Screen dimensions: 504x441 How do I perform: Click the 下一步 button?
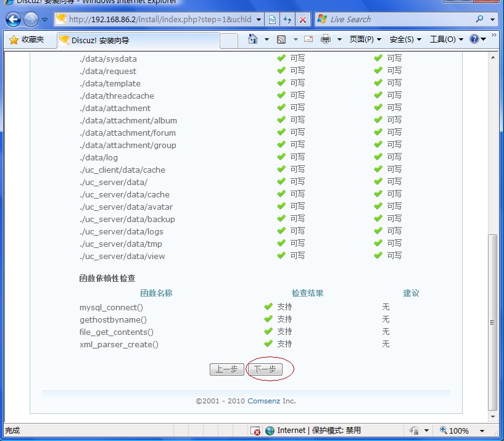pyautogui.click(x=265, y=369)
